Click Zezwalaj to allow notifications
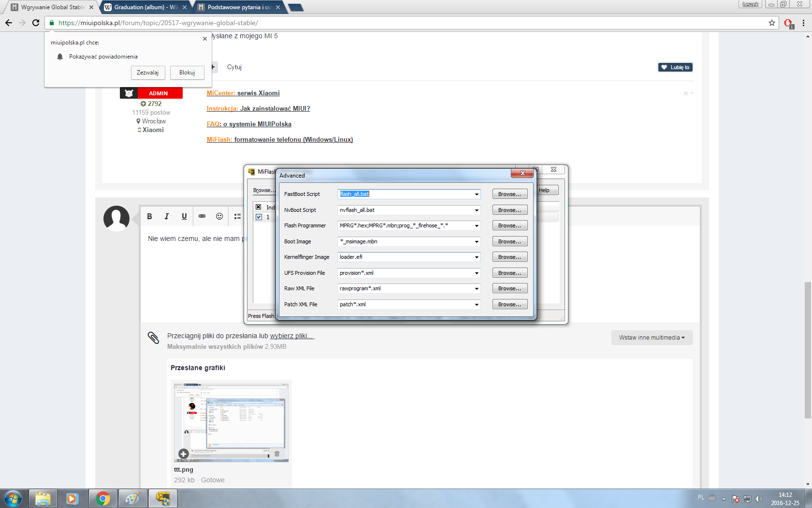 point(148,73)
